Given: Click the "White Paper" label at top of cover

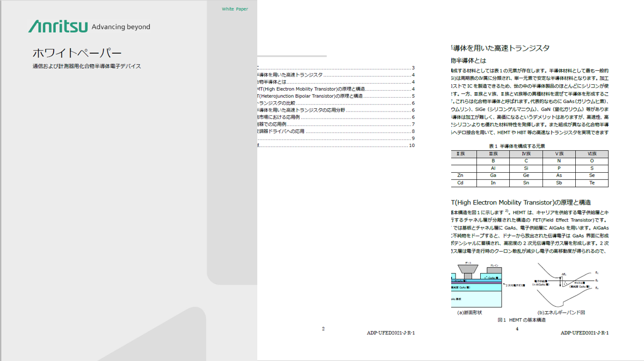Looking at the screenshot, I should (235, 9).
